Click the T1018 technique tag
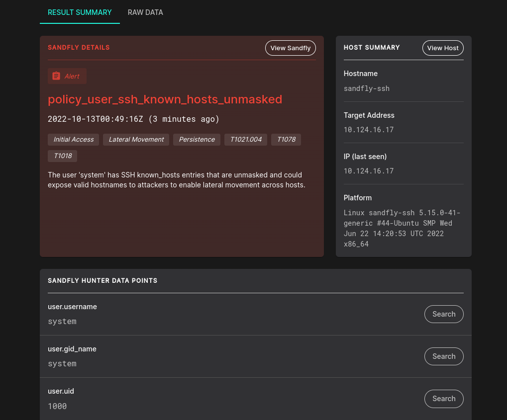The width and height of the screenshot is (507, 420). click(x=62, y=156)
